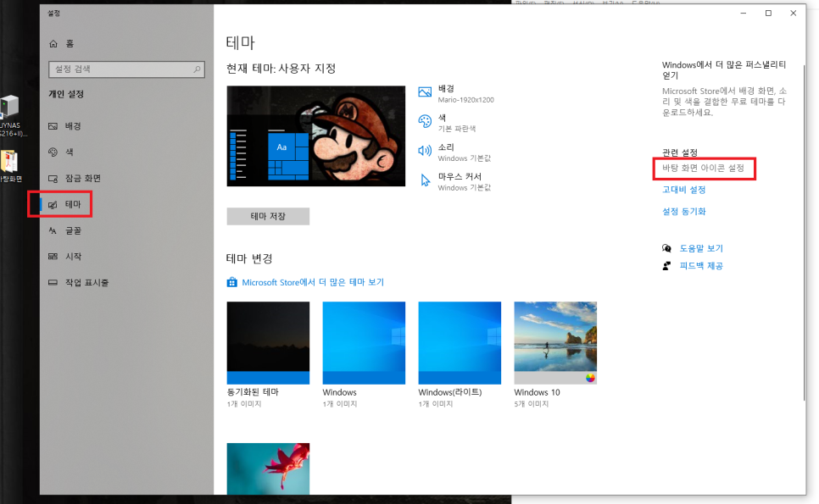Click the 도움말 보기 chat icon

(666, 248)
